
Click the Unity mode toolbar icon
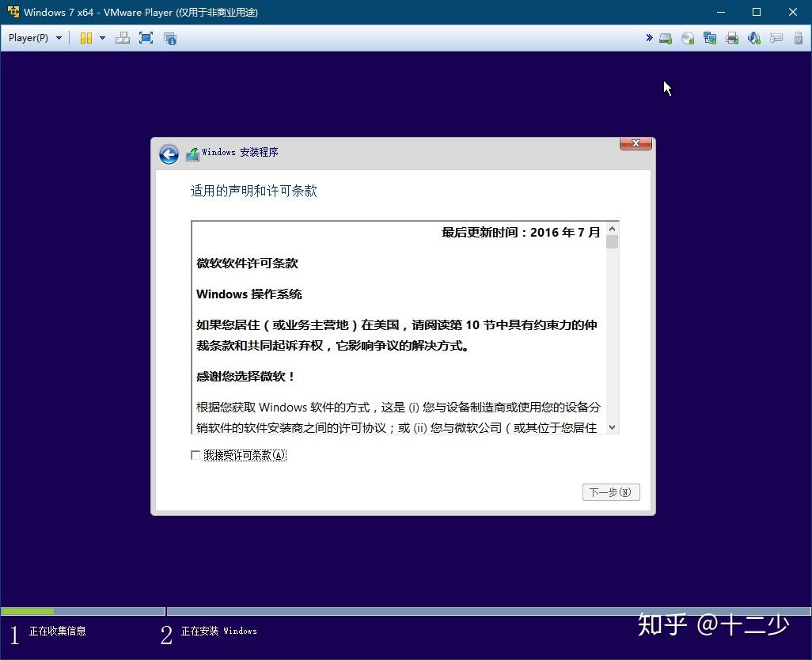click(x=170, y=38)
